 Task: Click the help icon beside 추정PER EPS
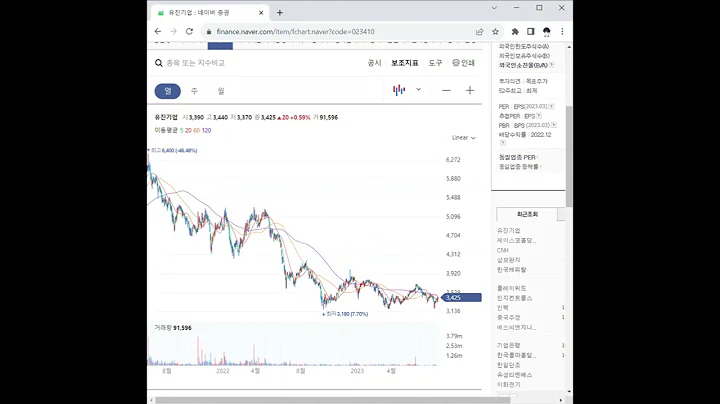pos(539,116)
